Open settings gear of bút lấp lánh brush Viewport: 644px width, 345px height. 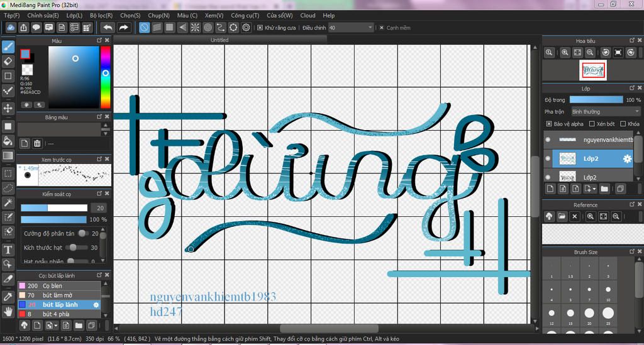click(96, 305)
